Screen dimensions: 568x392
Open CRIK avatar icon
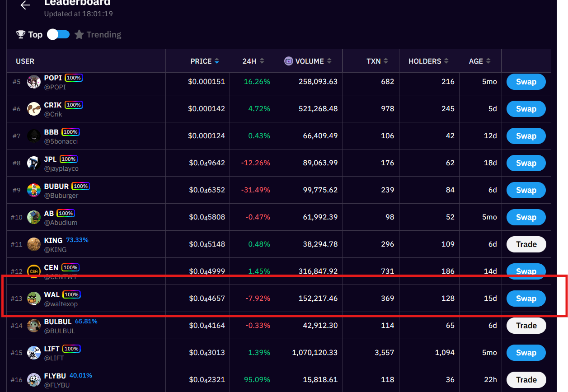pos(34,109)
